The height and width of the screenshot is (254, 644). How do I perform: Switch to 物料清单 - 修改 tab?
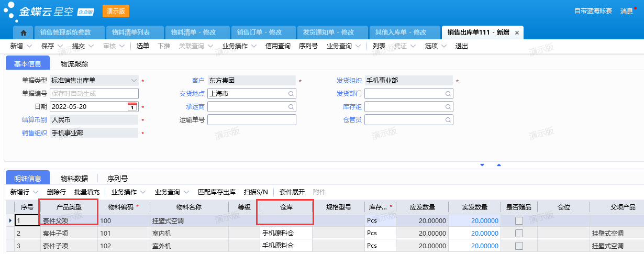coord(197,32)
